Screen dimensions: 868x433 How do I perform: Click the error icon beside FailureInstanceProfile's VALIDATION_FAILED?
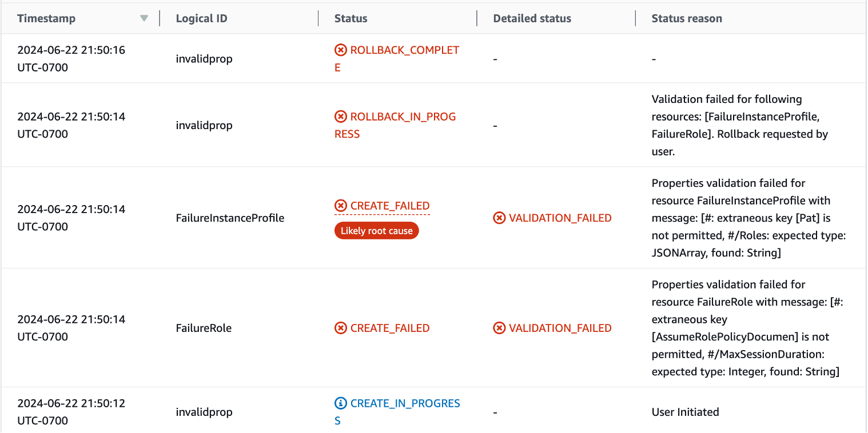tap(499, 218)
